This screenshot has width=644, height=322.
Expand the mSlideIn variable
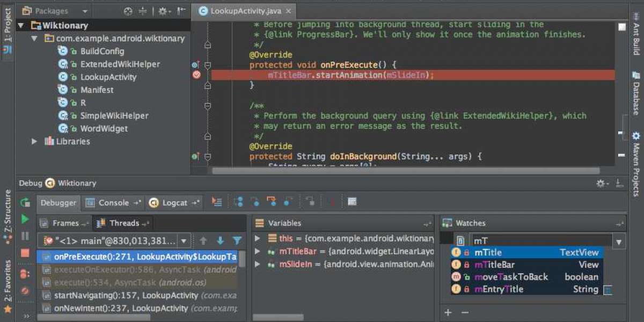[x=258, y=264]
